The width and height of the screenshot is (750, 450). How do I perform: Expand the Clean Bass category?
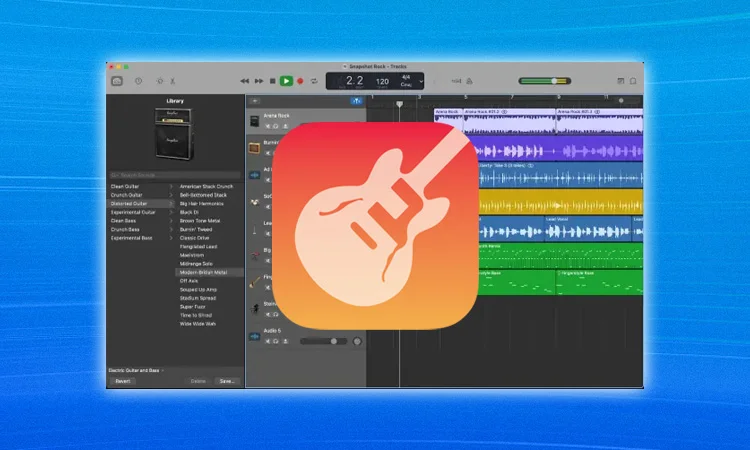171,221
